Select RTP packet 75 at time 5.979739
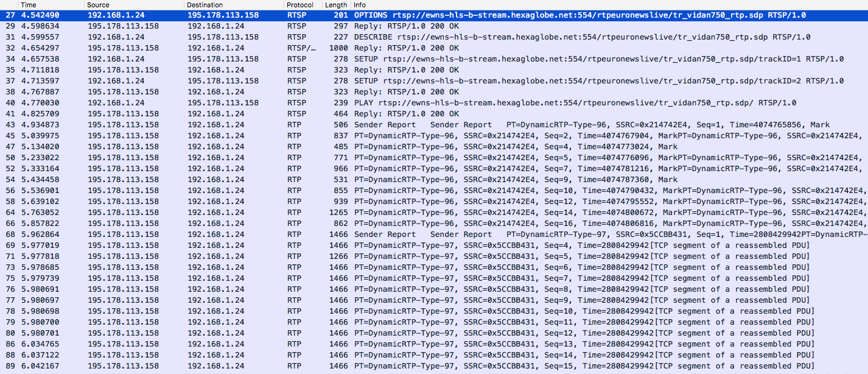Viewport: 868px width, 374px height. coord(434,278)
